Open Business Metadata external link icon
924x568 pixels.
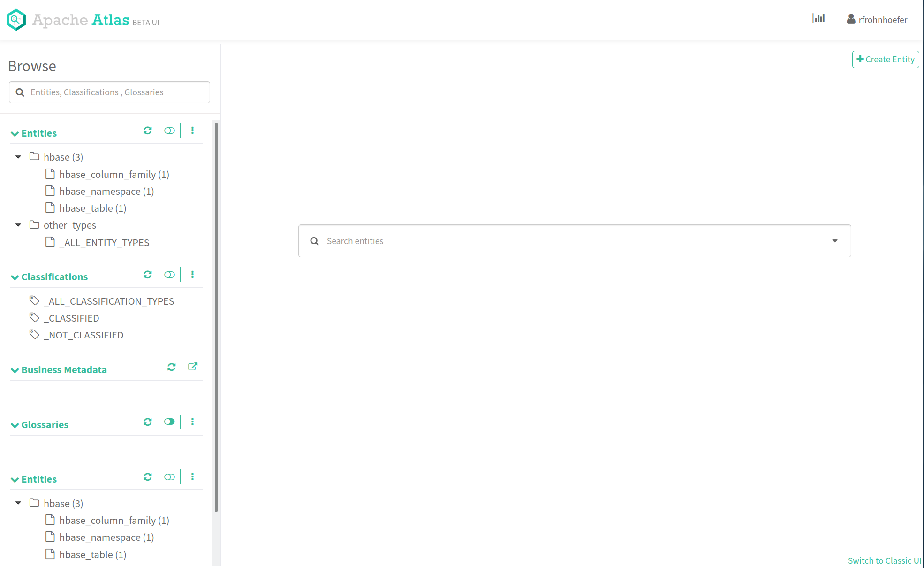(x=193, y=367)
